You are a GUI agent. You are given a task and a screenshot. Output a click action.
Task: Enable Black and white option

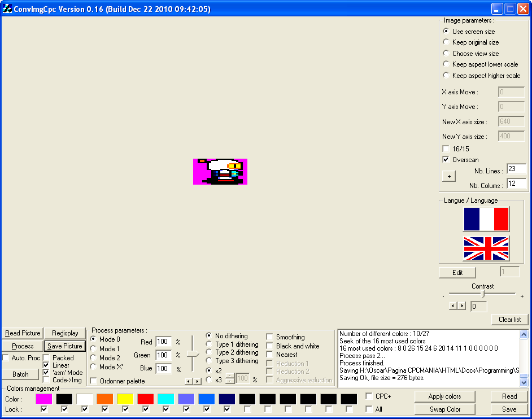pos(270,346)
